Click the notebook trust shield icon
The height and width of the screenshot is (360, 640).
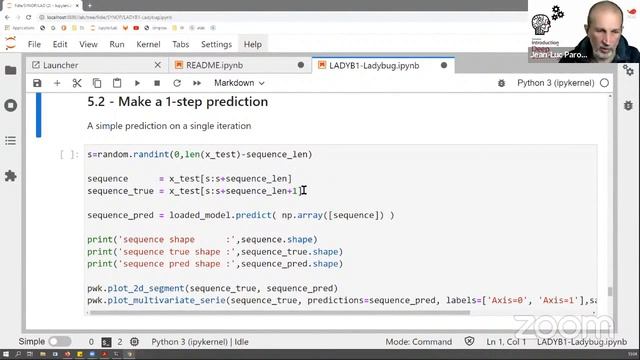click(x=469, y=341)
